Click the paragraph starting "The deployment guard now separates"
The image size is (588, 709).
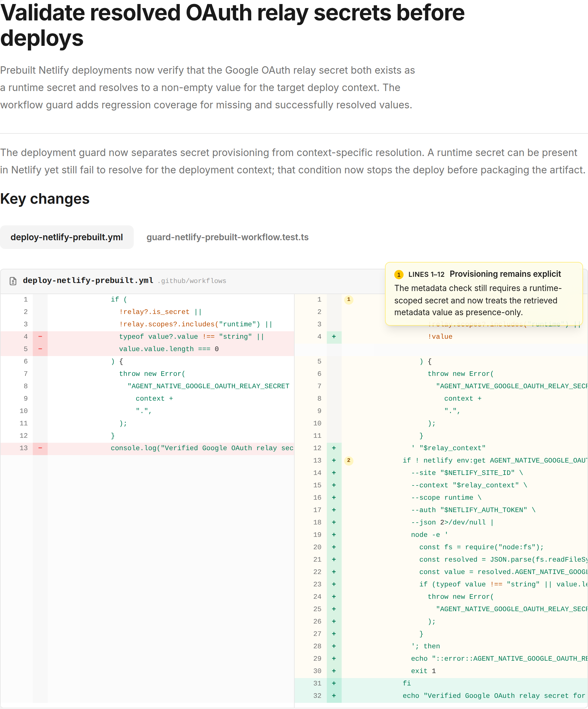(x=293, y=161)
